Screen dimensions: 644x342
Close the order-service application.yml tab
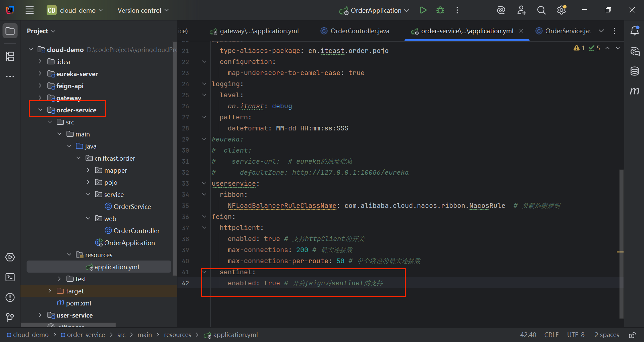521,31
